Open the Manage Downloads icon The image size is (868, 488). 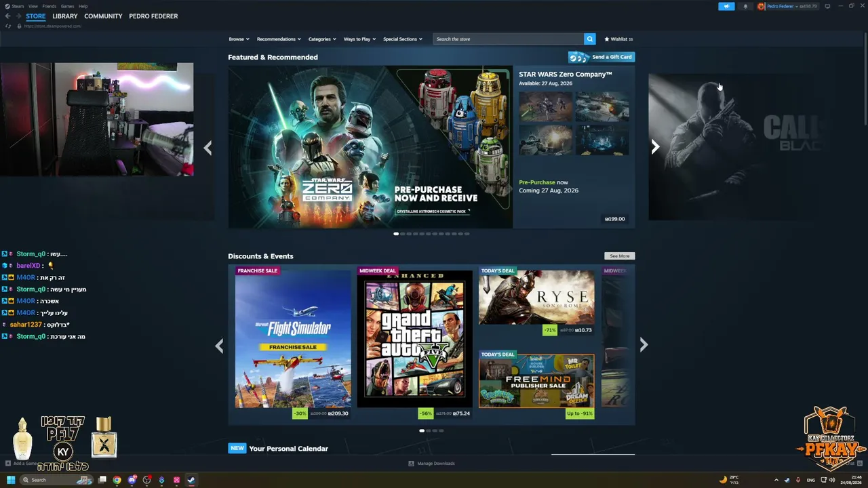(411, 464)
